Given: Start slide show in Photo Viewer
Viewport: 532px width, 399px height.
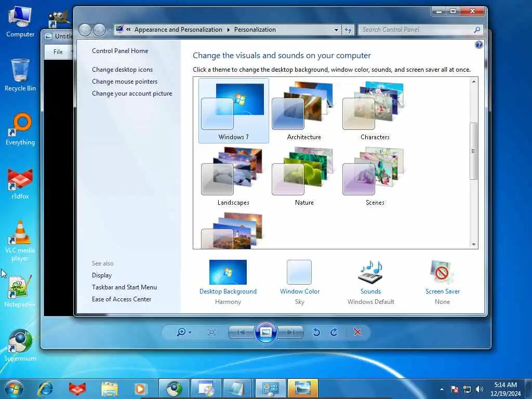Looking at the screenshot, I should 265,332.
